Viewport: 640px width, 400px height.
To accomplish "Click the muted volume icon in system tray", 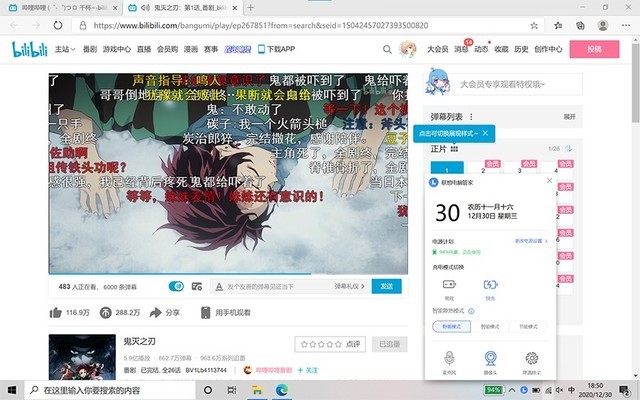I will [560, 390].
